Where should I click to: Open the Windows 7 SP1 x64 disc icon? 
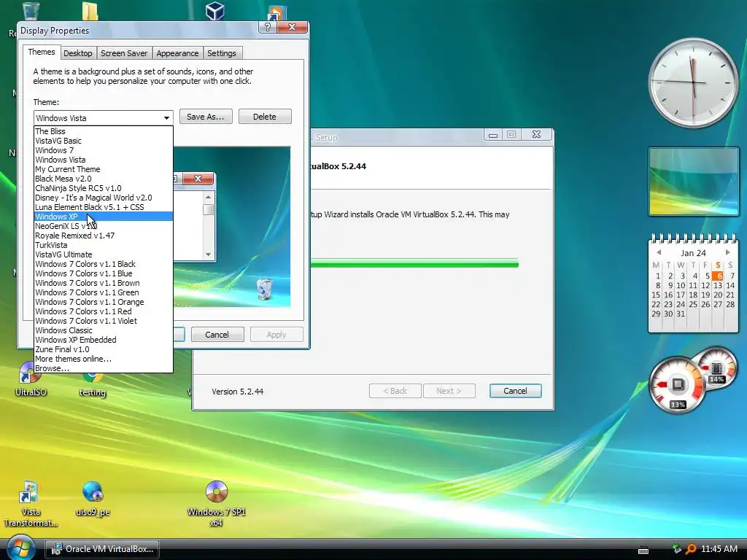click(216, 503)
